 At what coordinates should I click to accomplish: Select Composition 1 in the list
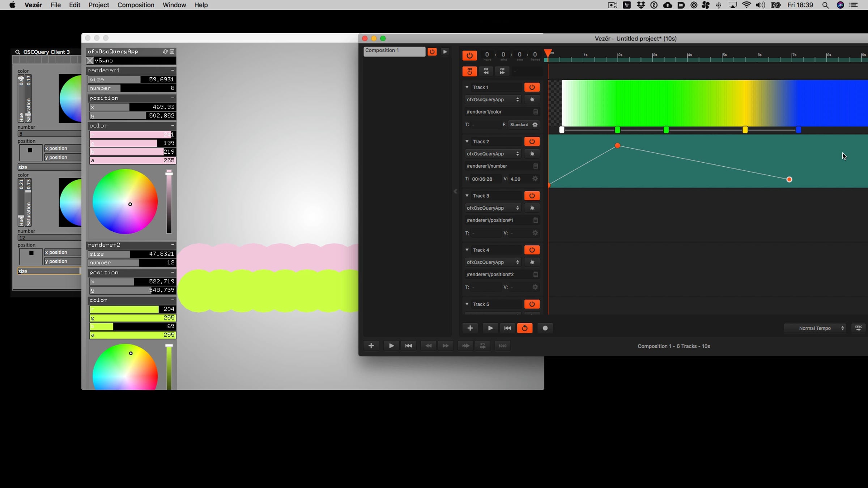coord(394,51)
